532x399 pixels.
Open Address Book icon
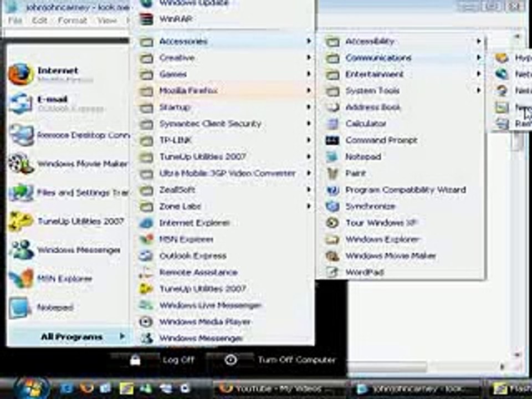point(332,107)
